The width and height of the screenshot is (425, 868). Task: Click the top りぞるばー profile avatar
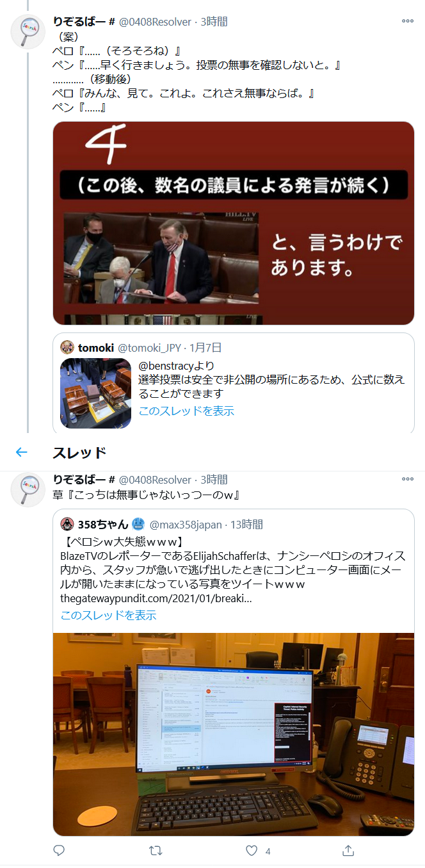pyautogui.click(x=28, y=31)
